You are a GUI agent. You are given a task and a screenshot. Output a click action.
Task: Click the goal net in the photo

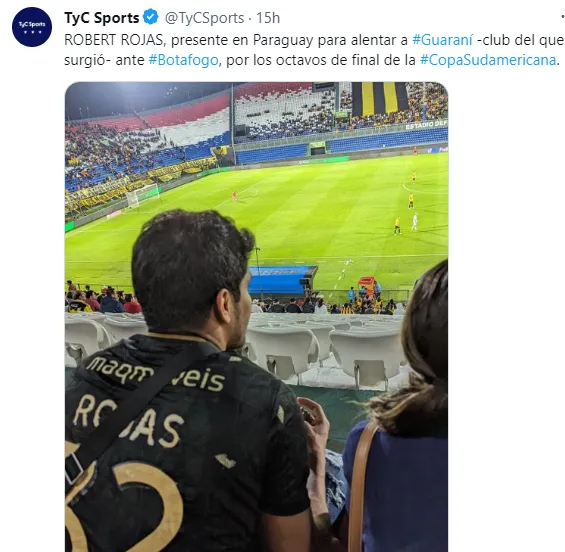[142, 194]
